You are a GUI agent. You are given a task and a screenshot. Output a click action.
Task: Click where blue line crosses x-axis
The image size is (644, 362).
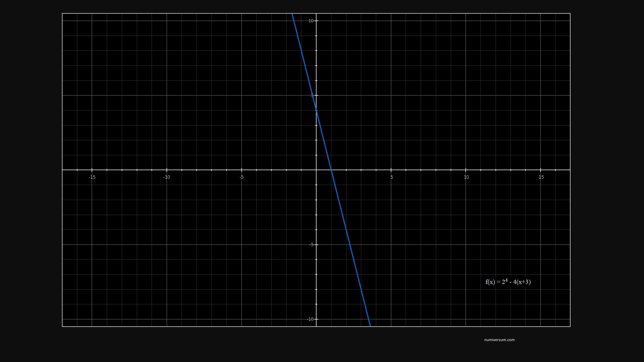pyautogui.click(x=331, y=170)
